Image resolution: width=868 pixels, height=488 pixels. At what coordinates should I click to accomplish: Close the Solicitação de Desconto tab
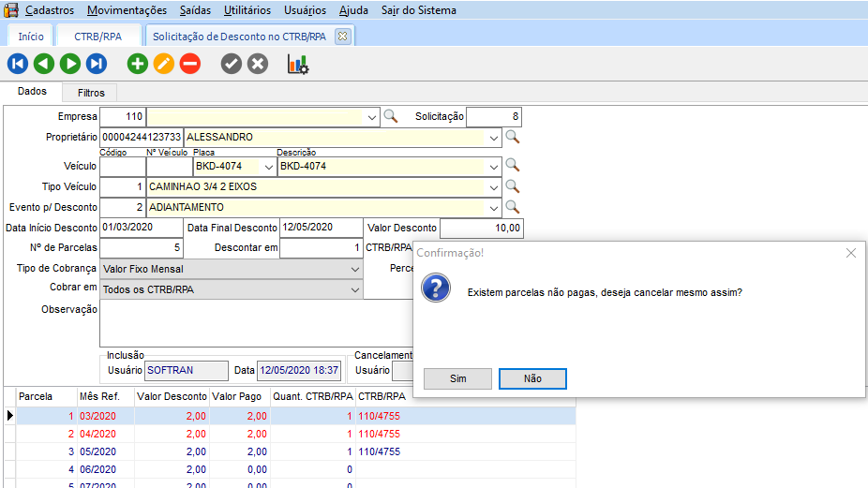(342, 37)
